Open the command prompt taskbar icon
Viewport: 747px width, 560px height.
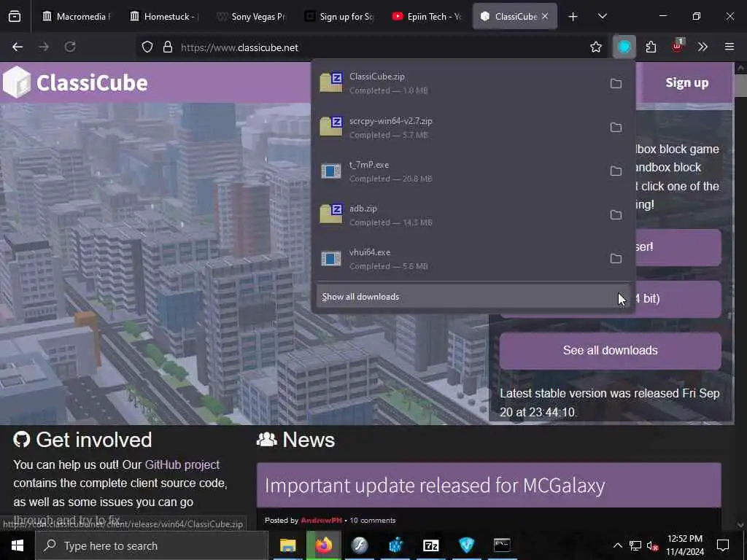502,545
